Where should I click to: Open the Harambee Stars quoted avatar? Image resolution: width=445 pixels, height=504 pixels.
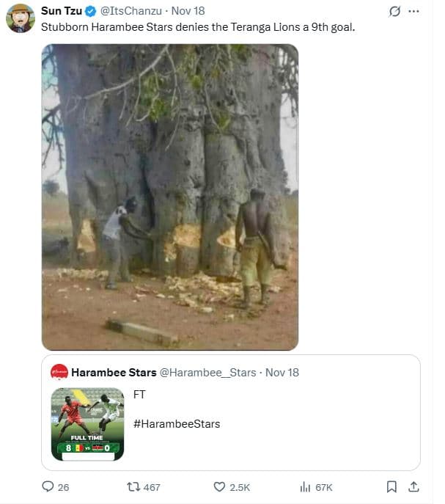tap(59, 372)
